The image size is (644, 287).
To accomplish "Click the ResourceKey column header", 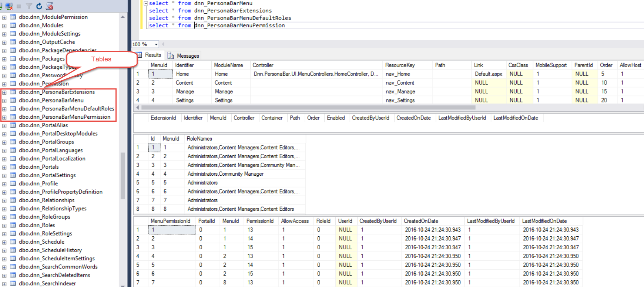I will coord(407,65).
